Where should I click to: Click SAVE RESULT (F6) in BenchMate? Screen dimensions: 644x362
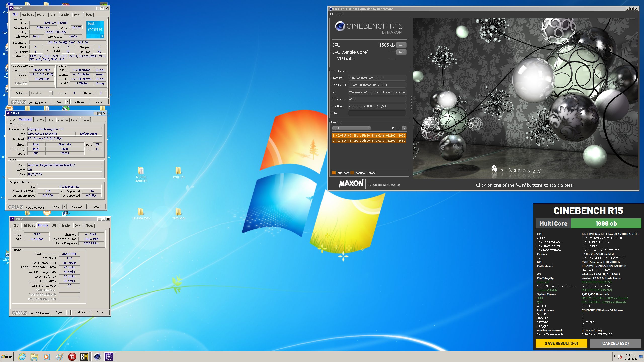(561, 343)
